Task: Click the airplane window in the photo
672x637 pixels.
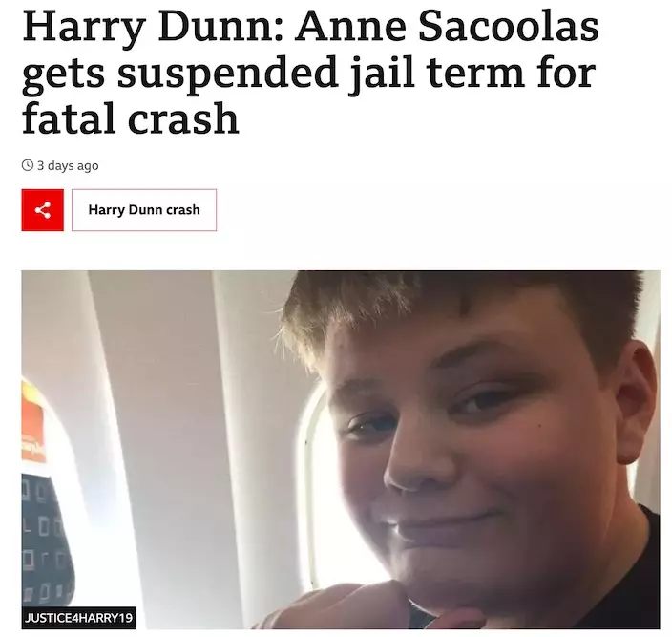Action: point(315,484)
